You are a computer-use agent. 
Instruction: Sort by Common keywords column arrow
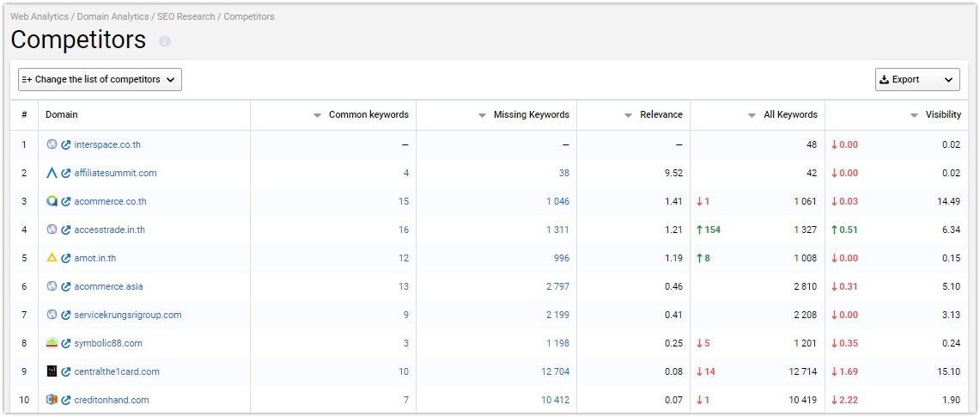pos(317,115)
